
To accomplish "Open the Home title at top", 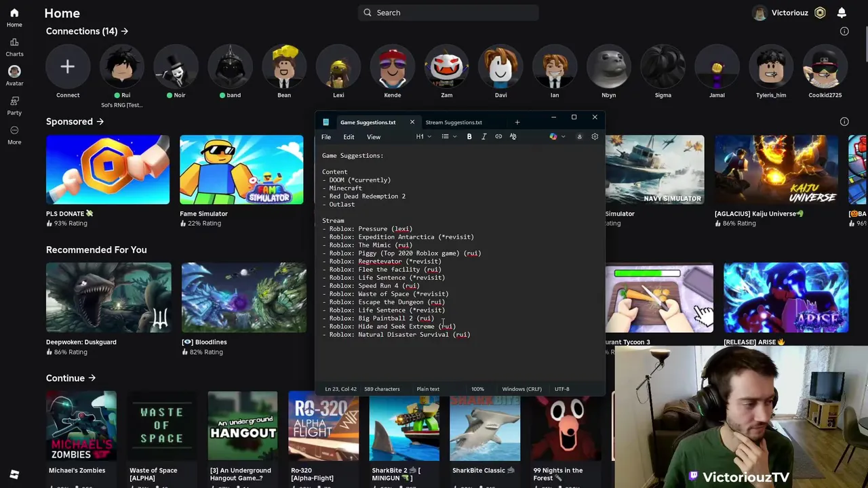I will pos(62,13).
